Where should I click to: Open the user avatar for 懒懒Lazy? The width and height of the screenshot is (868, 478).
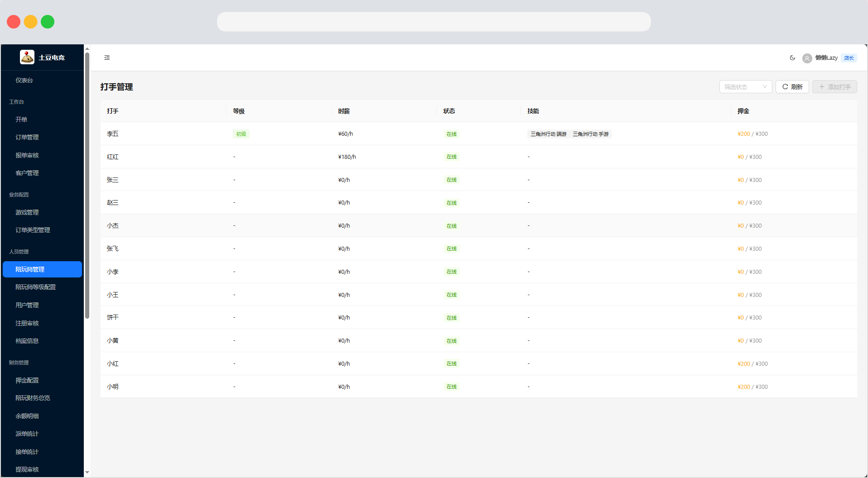tap(807, 58)
